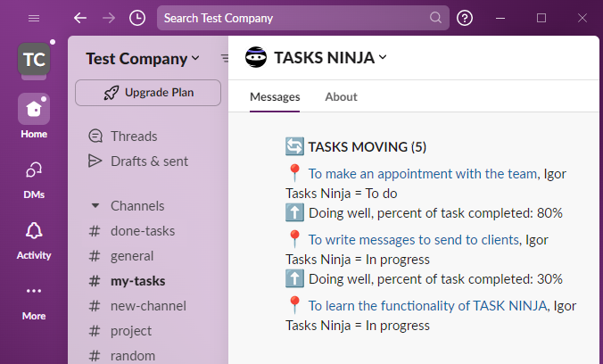Image resolution: width=603 pixels, height=364 pixels.
Task: Open the make an appointment task link
Action: 423,174
